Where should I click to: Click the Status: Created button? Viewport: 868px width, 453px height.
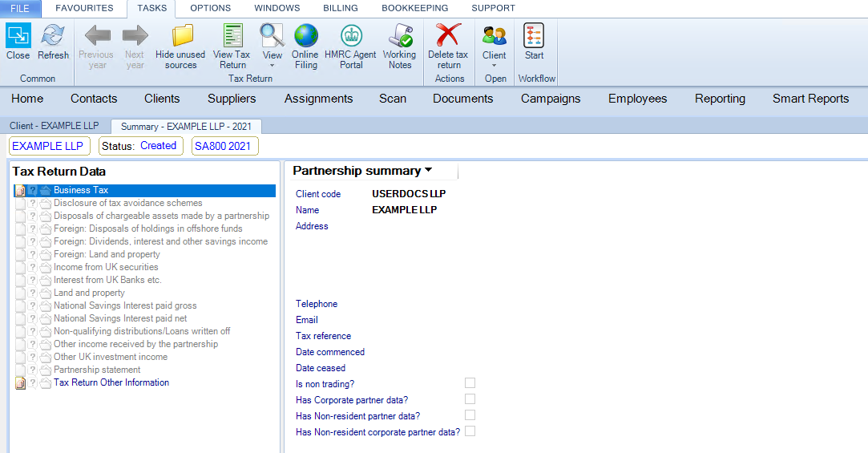[140, 146]
